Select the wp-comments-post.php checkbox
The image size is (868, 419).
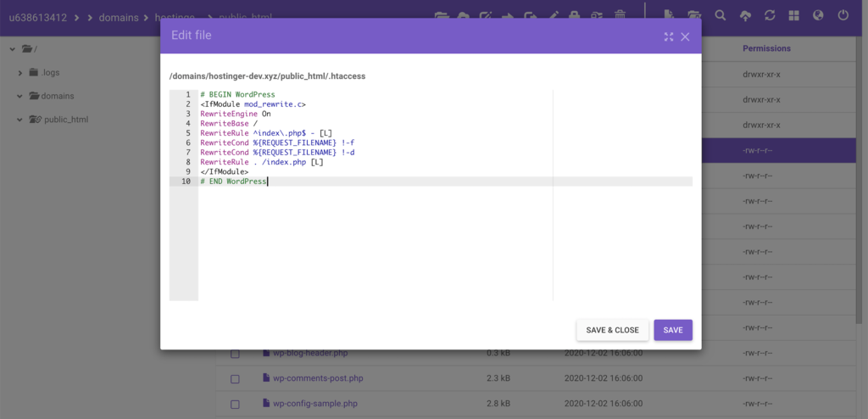pos(236,378)
